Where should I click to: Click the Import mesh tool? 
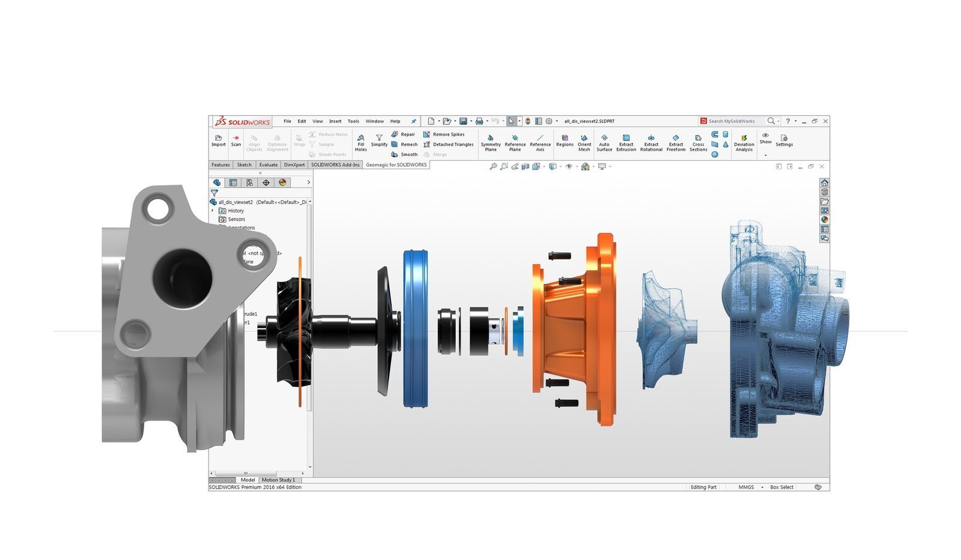[219, 140]
